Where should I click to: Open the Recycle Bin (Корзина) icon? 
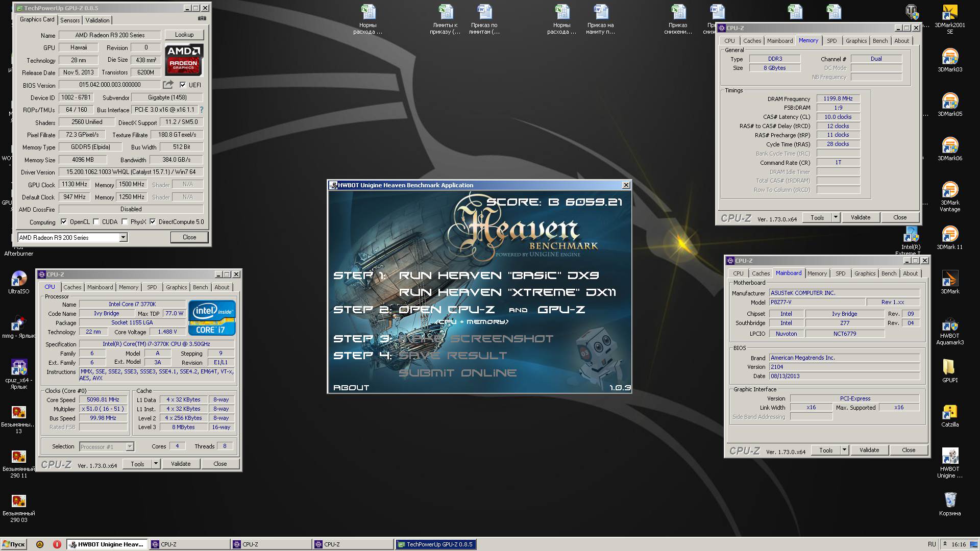(x=950, y=504)
